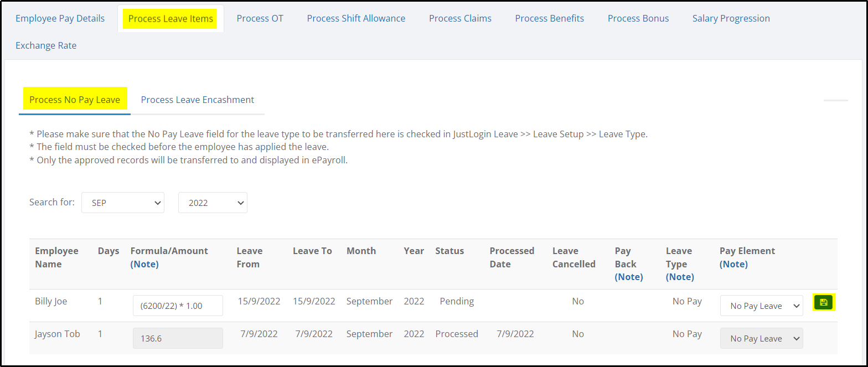
Task: Expand Billy Joe's Pay Element dropdown
Action: [x=761, y=306]
